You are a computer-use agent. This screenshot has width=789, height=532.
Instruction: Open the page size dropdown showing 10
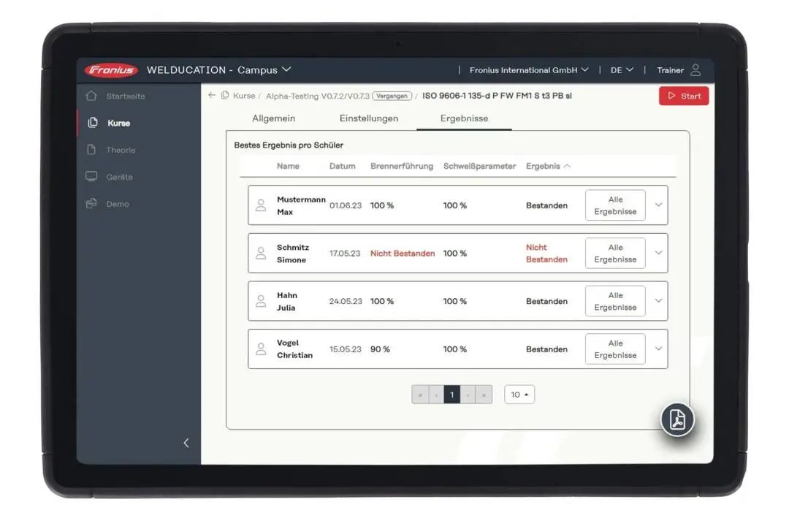pos(519,395)
